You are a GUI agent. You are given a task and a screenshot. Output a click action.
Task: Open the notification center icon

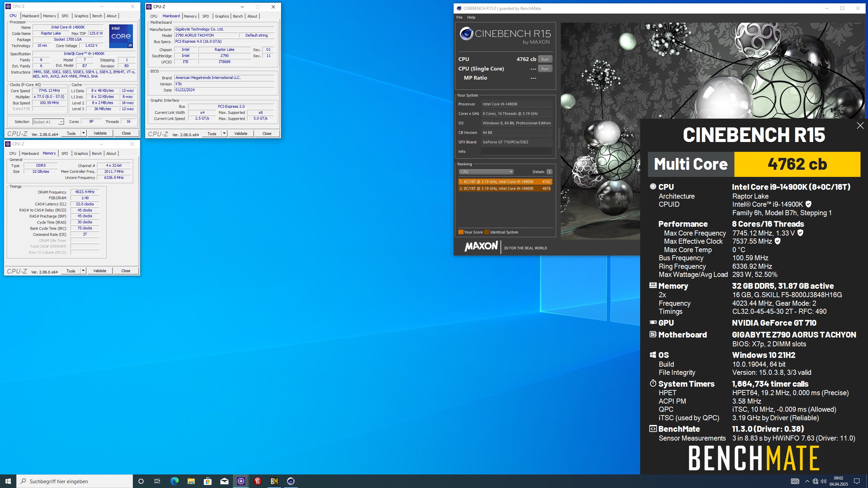click(857, 481)
